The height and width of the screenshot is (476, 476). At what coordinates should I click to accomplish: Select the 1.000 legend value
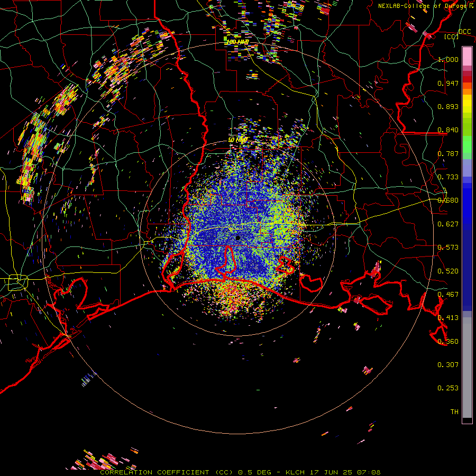coord(448,59)
